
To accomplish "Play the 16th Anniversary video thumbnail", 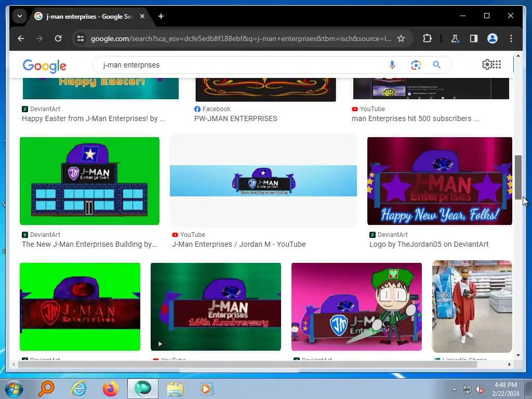I will click(216, 307).
